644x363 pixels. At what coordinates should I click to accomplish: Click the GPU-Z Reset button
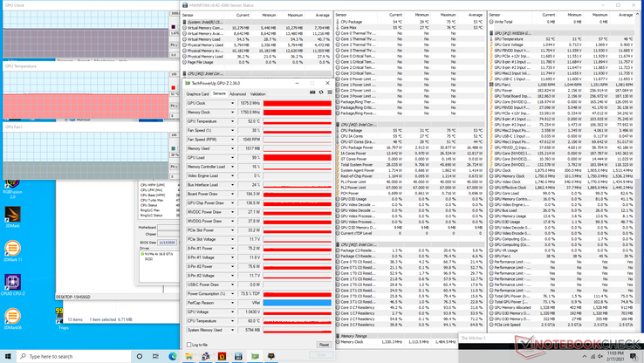[x=324, y=345]
